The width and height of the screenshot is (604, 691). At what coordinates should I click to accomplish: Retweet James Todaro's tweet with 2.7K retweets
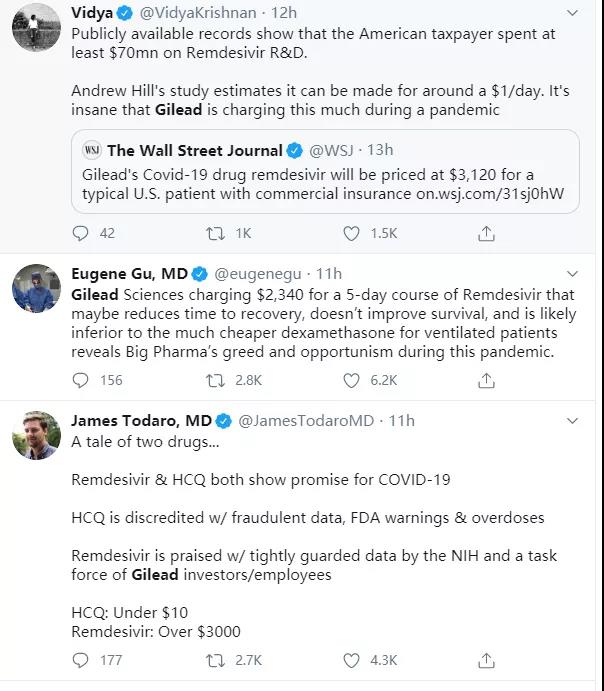click(x=215, y=660)
